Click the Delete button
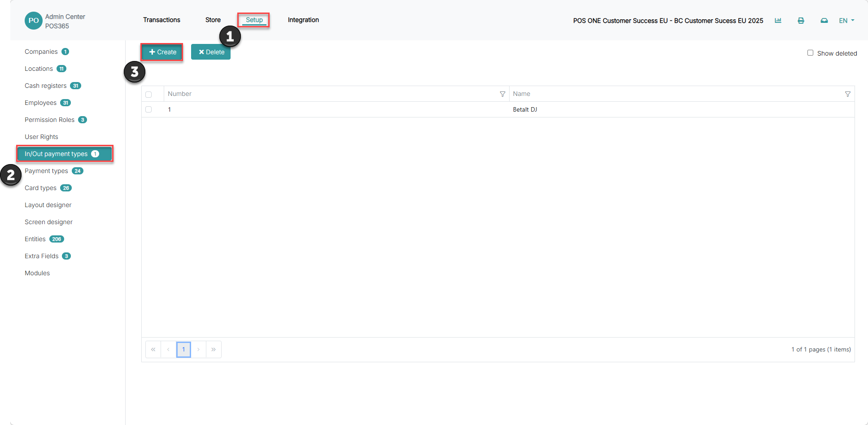This screenshot has width=868, height=425. point(211,52)
